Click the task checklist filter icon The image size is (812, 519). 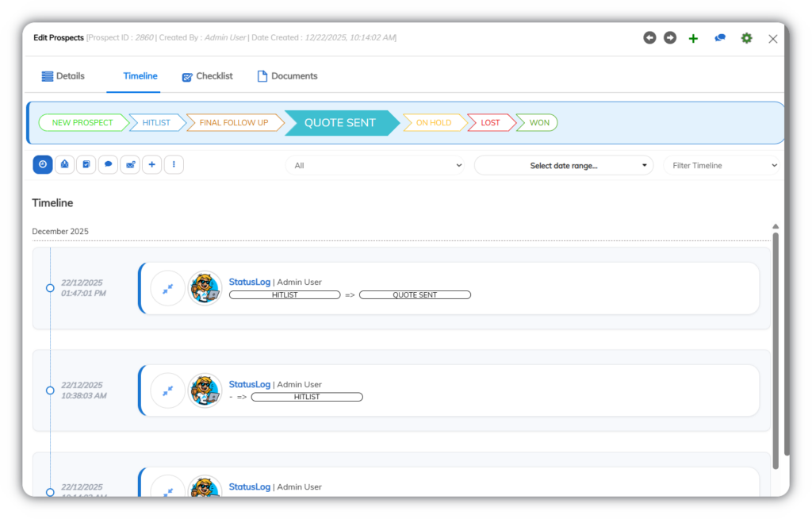tap(86, 164)
